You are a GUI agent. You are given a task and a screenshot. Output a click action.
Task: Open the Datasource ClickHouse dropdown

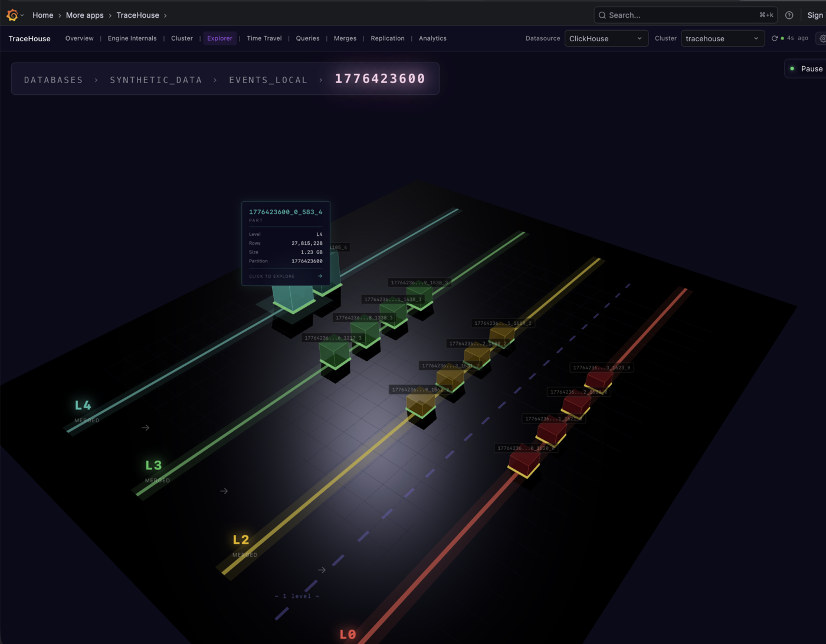[x=606, y=38]
